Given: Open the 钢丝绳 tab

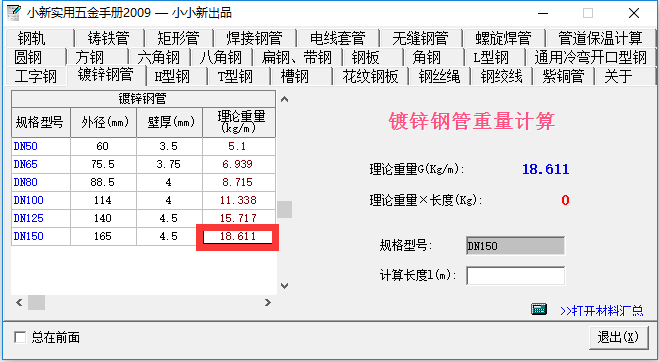Looking at the screenshot, I should tap(439, 76).
